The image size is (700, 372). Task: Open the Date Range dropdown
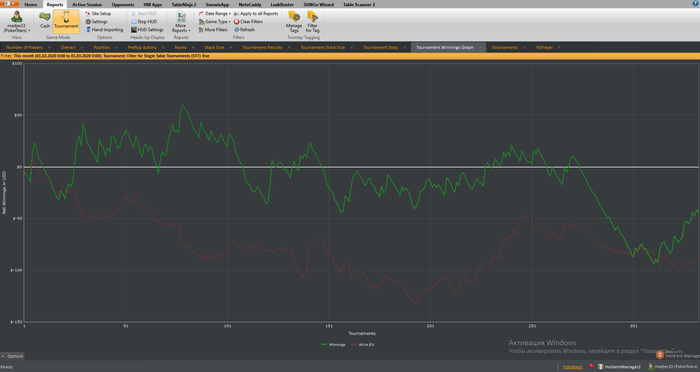pos(214,13)
